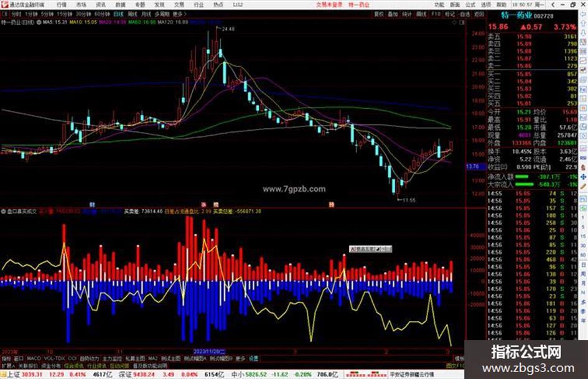Click the 2023/11/28 date marker on time axis

tap(209, 352)
